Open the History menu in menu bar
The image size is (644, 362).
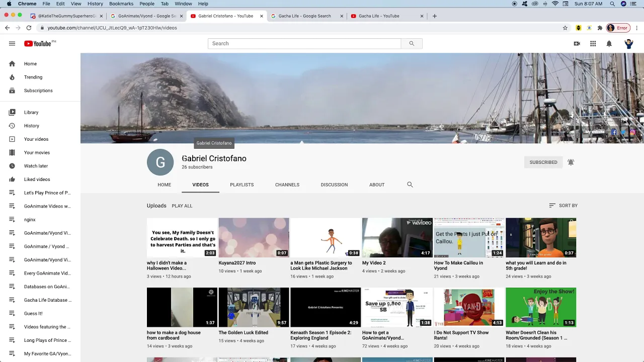pyautogui.click(x=95, y=4)
